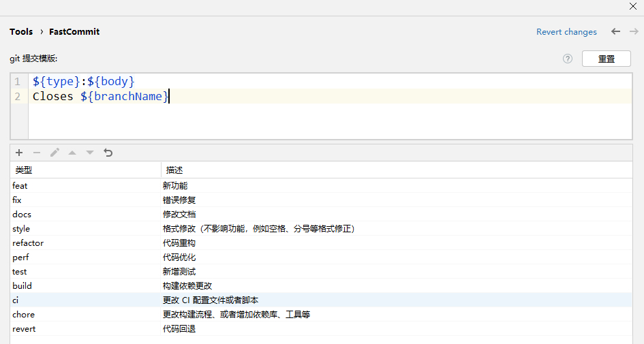Image resolution: width=644 pixels, height=344 pixels.
Task: Click the edit pencil icon
Action: (x=55, y=153)
